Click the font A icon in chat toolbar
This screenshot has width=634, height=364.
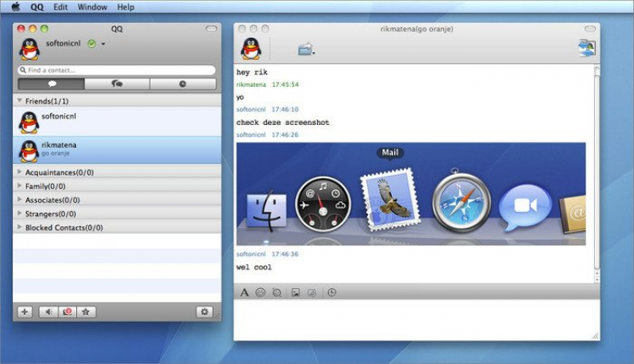244,292
